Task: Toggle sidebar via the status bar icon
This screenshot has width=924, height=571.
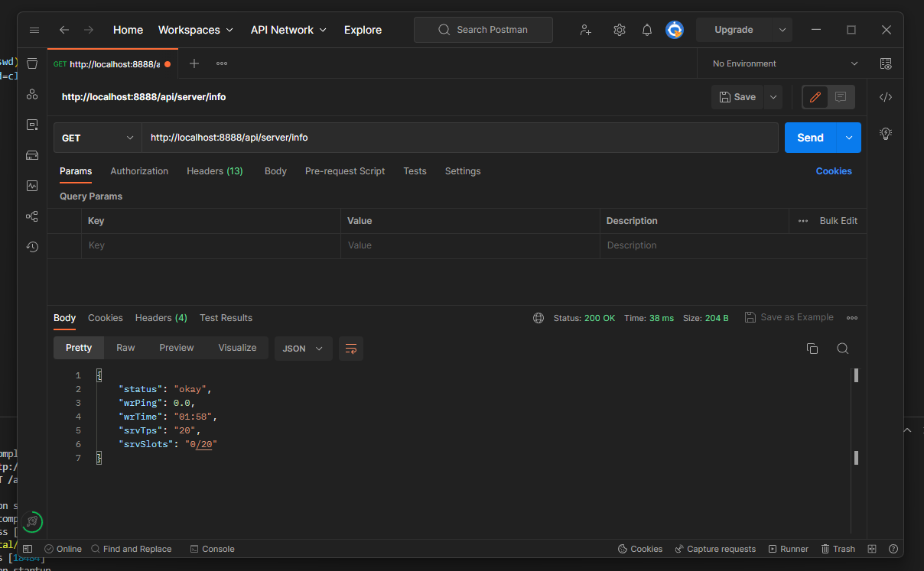Action: pyautogui.click(x=28, y=549)
